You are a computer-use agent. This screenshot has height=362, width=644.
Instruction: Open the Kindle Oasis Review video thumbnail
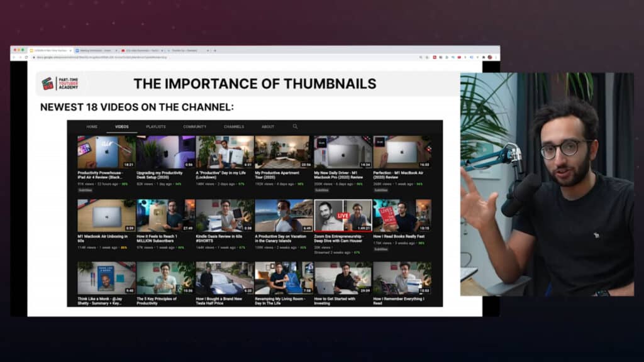(x=224, y=216)
